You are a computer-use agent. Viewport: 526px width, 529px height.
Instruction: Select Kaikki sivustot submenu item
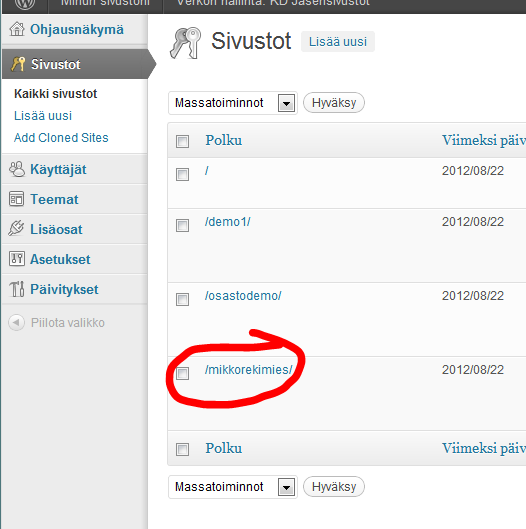tap(56, 93)
